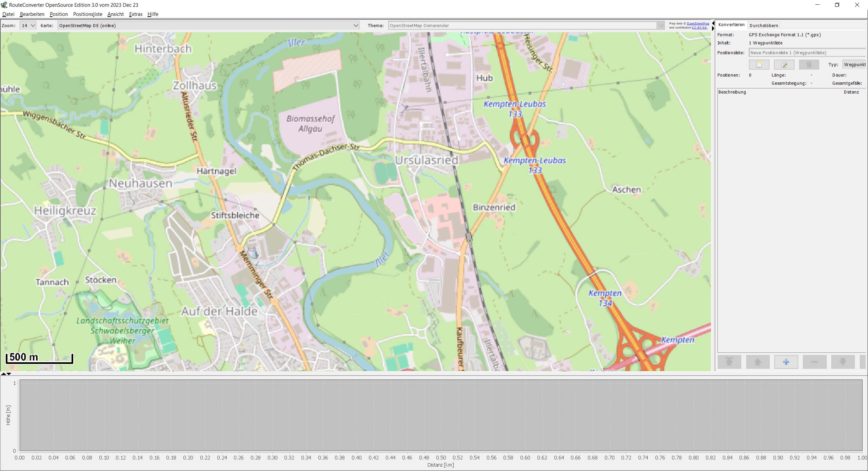Screen dimensions: 868x471
Task: Open the Position menu
Action: (x=59, y=14)
